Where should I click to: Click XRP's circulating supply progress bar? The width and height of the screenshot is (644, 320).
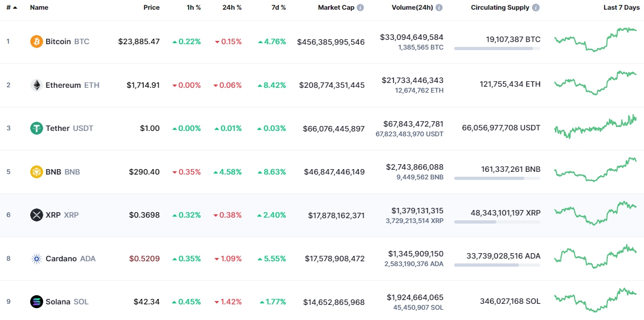(497, 222)
